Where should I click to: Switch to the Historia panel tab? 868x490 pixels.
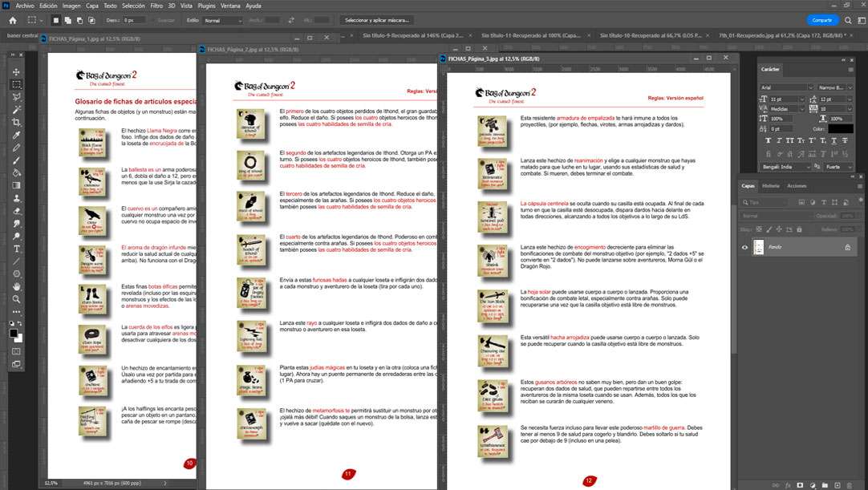(771, 186)
